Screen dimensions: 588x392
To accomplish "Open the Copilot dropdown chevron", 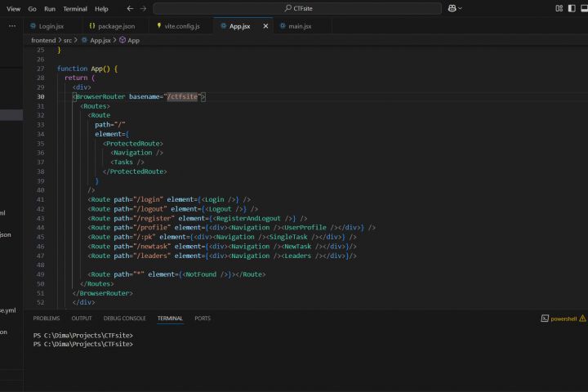I will (461, 8).
